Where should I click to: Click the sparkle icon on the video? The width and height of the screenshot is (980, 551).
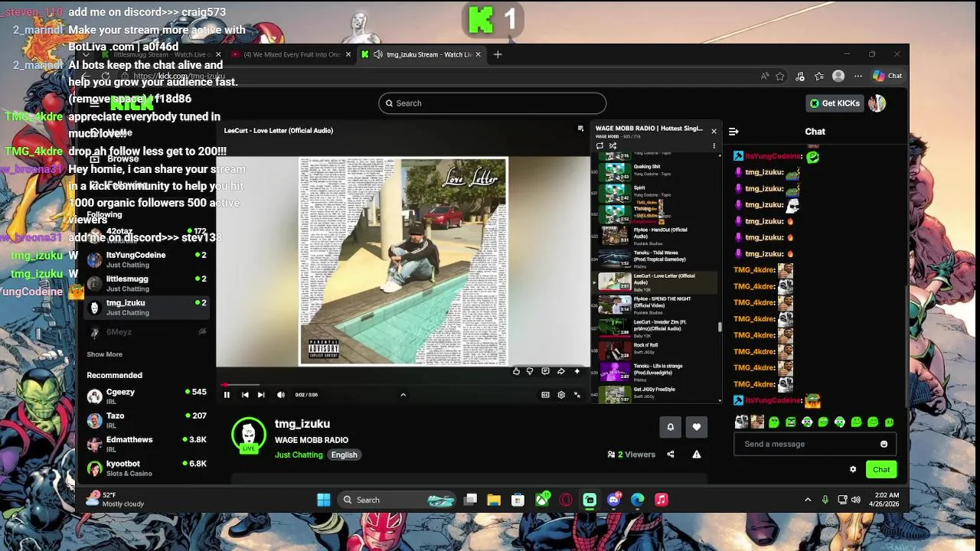point(577,371)
